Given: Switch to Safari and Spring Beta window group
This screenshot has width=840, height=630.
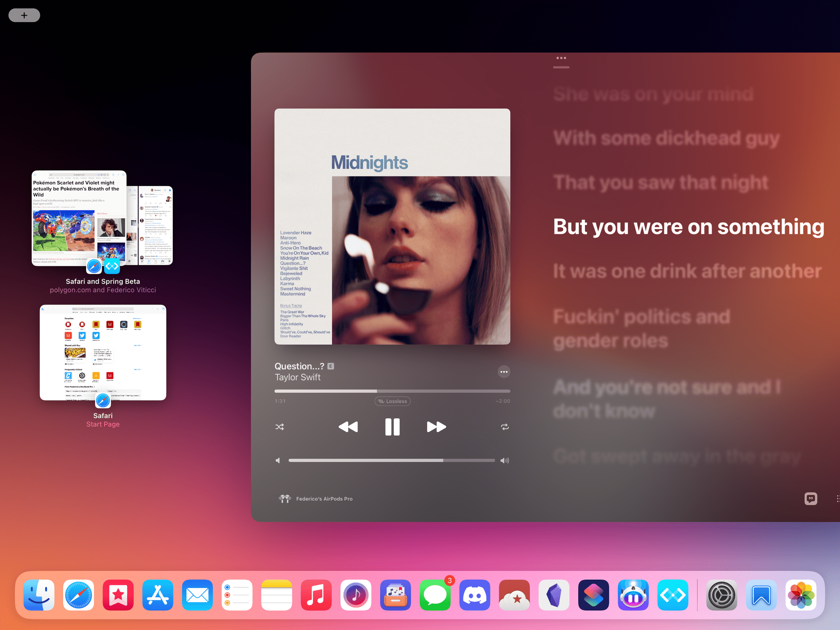Looking at the screenshot, I should [x=103, y=218].
